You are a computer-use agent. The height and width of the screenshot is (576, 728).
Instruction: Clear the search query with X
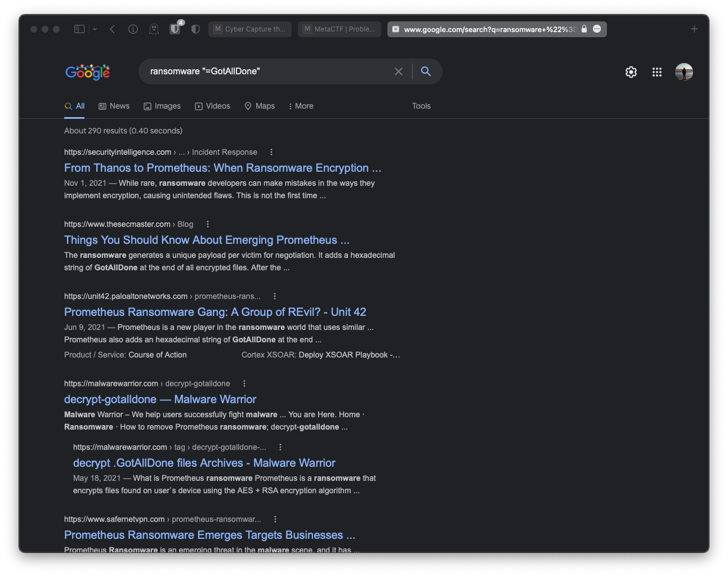pyautogui.click(x=399, y=72)
